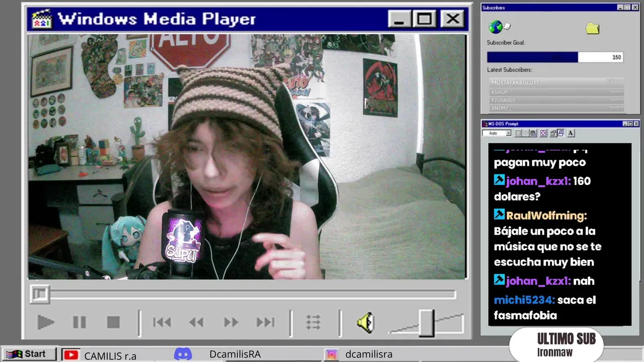Image resolution: width=644 pixels, height=362 pixels.
Task: Select KSHUP in latest subscribers list
Action: tap(557, 92)
